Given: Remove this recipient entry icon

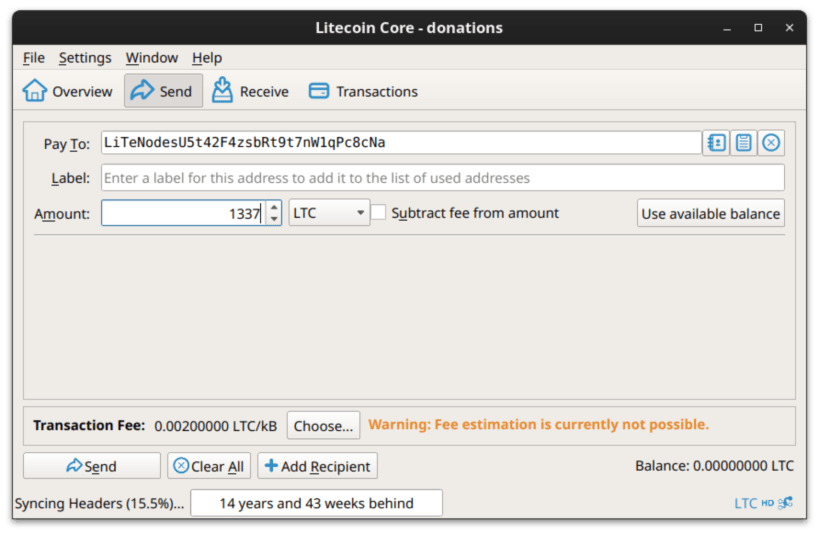Looking at the screenshot, I should coord(771,143).
